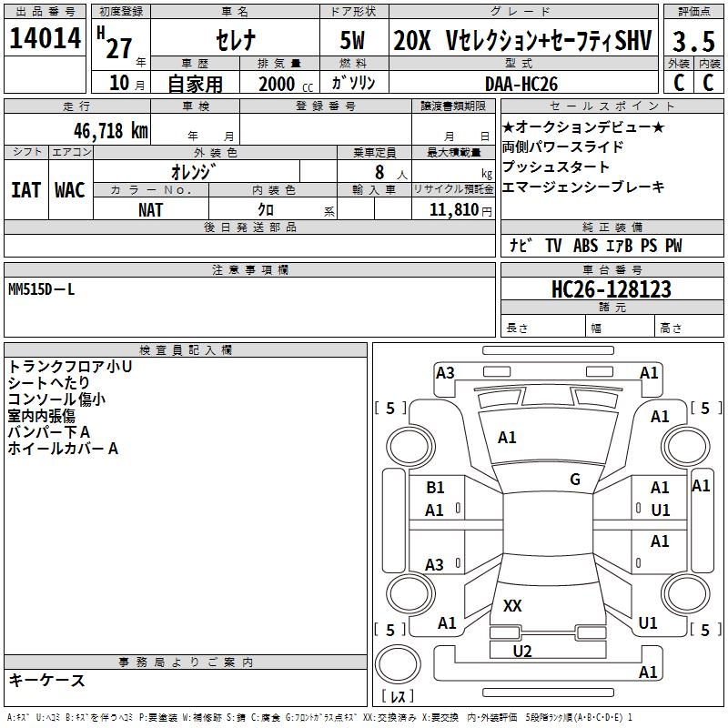Select the sales point エマージェンシーブレーキ
Screen dimensions: 728x728
pyautogui.click(x=583, y=187)
